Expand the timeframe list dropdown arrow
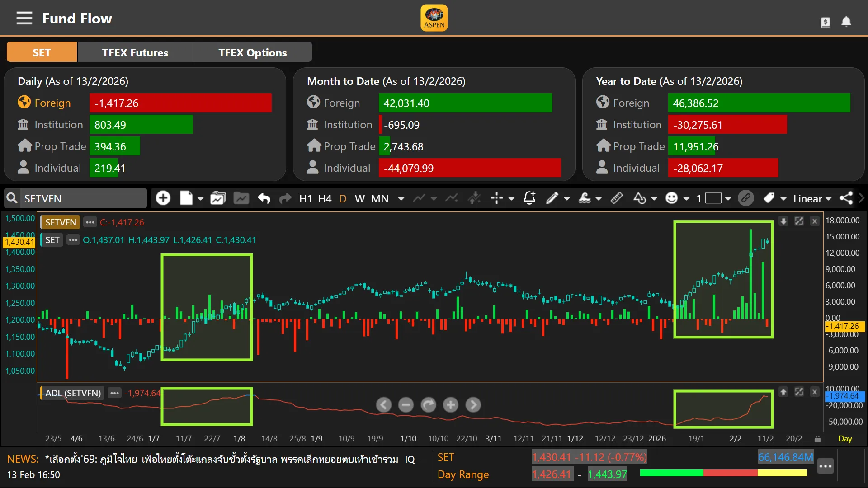The image size is (868, 488). click(x=401, y=198)
